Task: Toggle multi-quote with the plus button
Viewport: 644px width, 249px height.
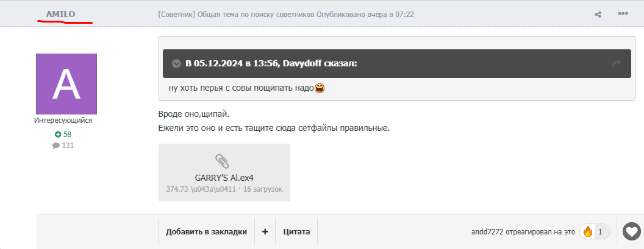Action: [265, 232]
